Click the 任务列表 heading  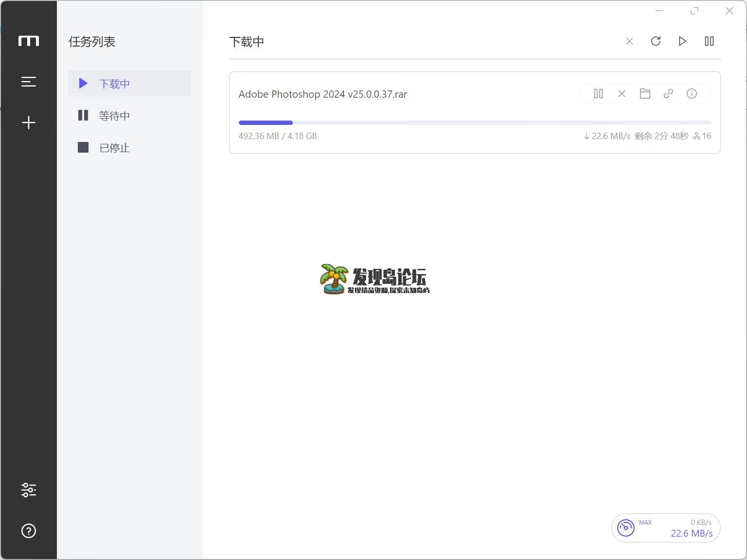pyautogui.click(x=92, y=42)
